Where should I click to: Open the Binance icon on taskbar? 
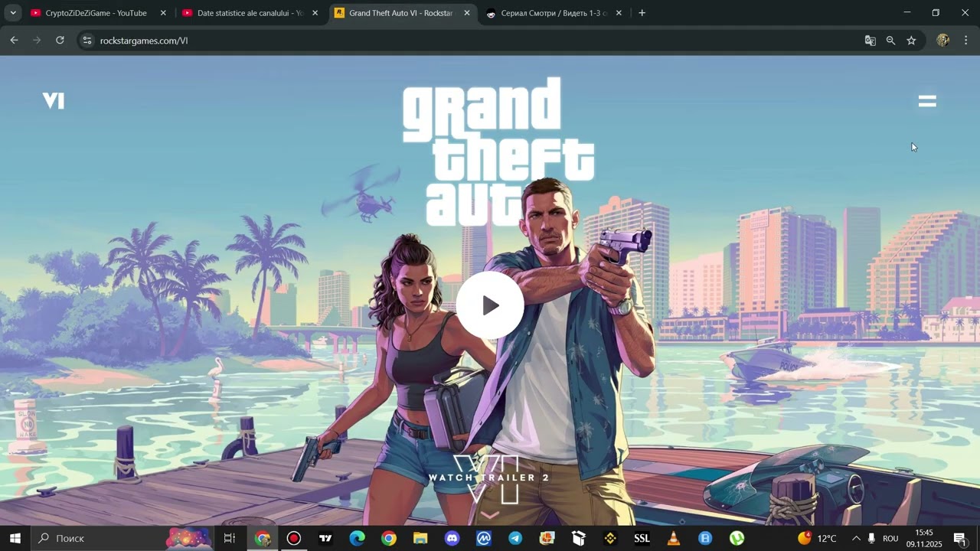click(610, 539)
